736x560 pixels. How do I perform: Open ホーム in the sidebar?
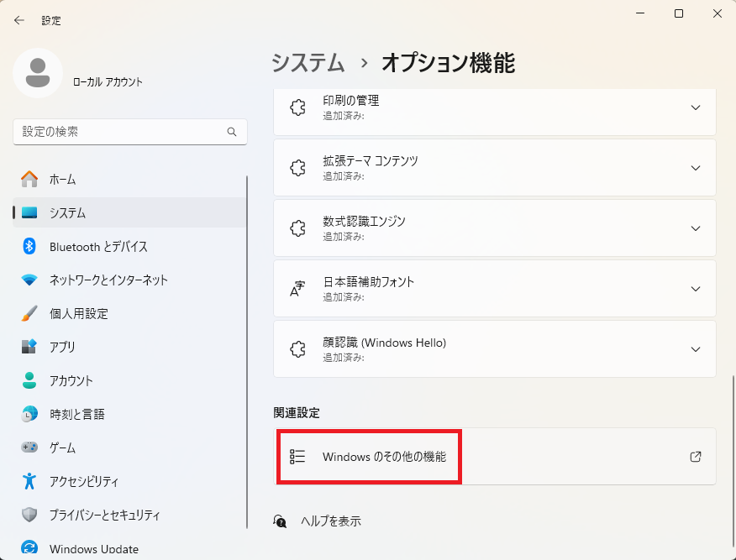click(129, 179)
